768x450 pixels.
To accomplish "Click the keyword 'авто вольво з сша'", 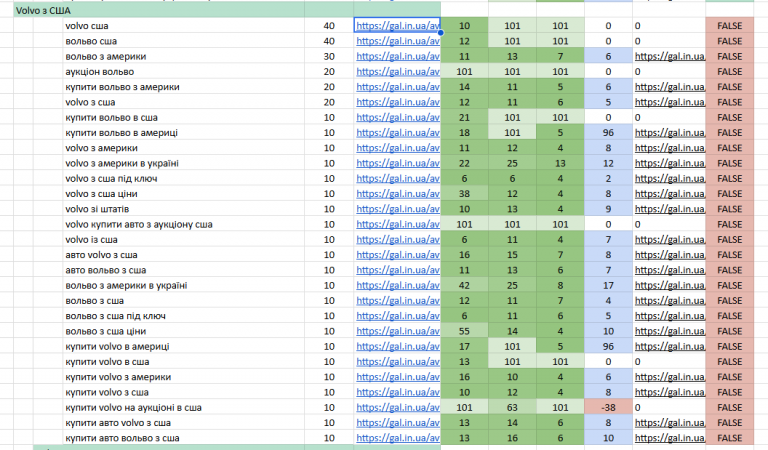I will tap(106, 270).
